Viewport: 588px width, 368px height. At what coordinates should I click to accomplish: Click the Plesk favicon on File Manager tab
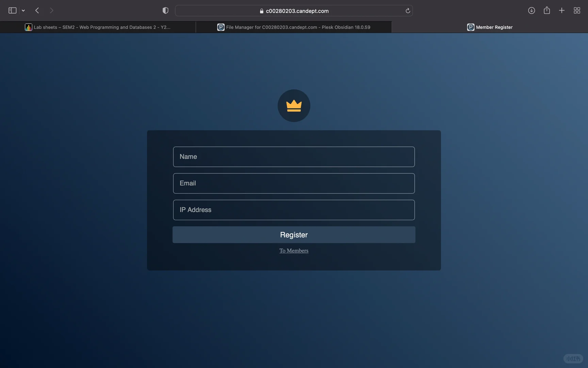(x=221, y=27)
